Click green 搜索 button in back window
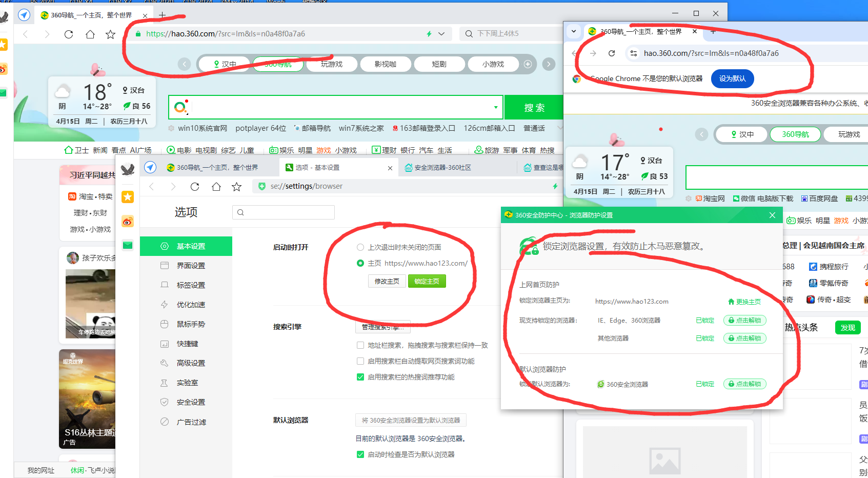Viewport: 868px width, 478px height. pyautogui.click(x=534, y=108)
